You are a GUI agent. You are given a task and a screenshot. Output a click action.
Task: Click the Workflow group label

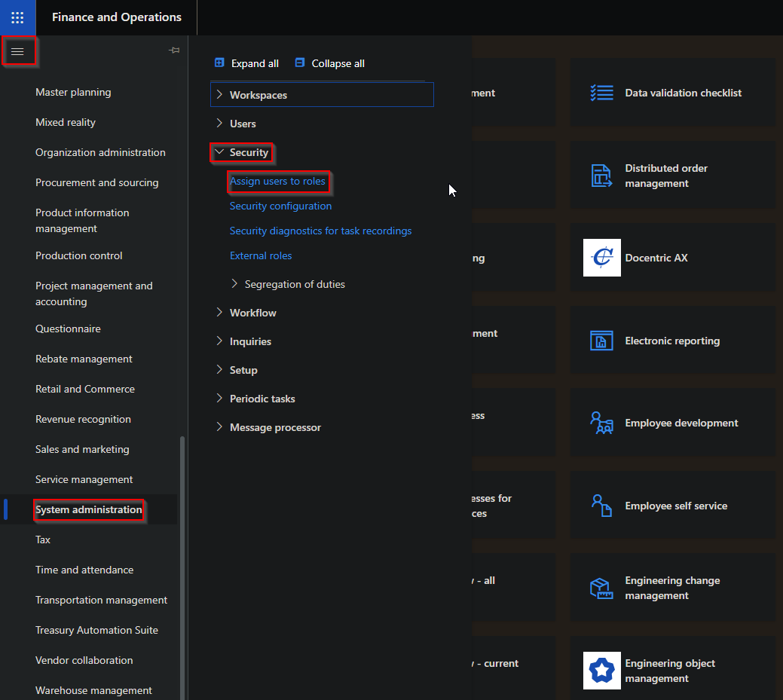pyautogui.click(x=252, y=313)
